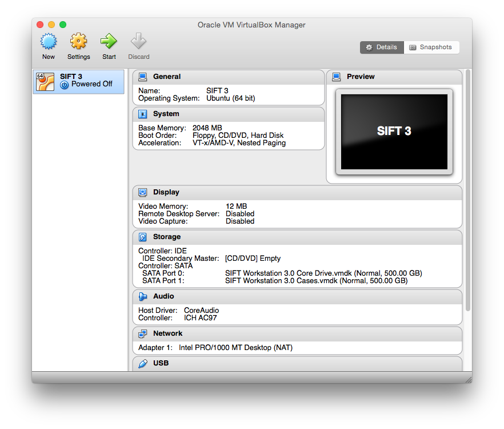Click the SIFT 3 preview thumbnail
The width and height of the screenshot is (504, 429).
(394, 132)
